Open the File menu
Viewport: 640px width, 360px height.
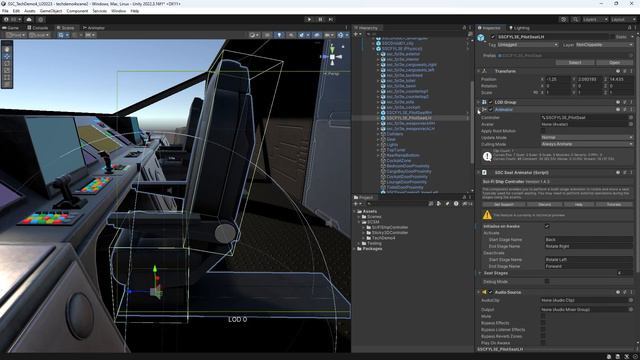coord(5,11)
